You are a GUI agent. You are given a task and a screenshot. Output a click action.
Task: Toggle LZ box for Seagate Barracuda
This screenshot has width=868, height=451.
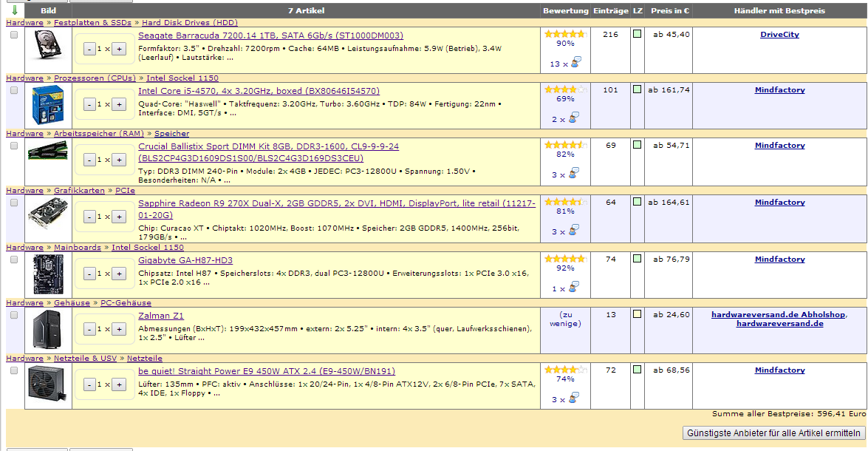tap(638, 34)
